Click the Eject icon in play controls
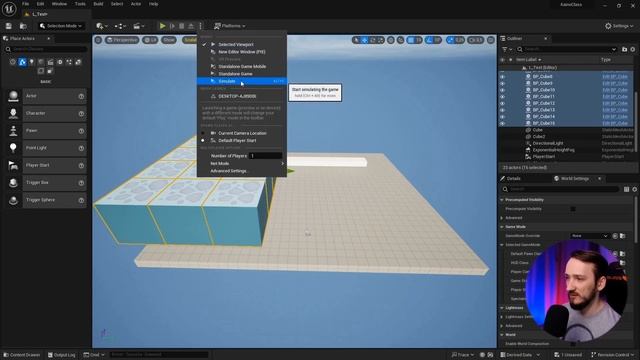The height and width of the screenshot is (360, 640). (191, 26)
